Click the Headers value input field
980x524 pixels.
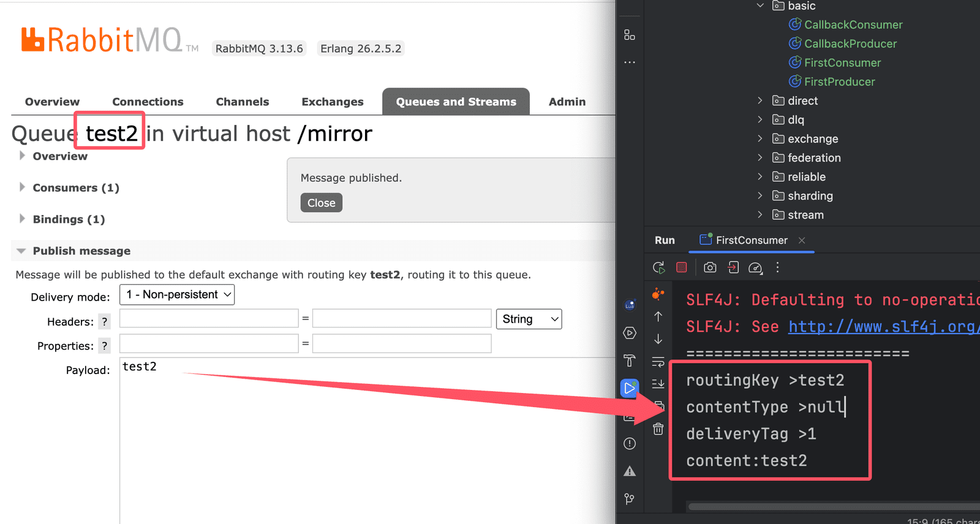click(402, 319)
